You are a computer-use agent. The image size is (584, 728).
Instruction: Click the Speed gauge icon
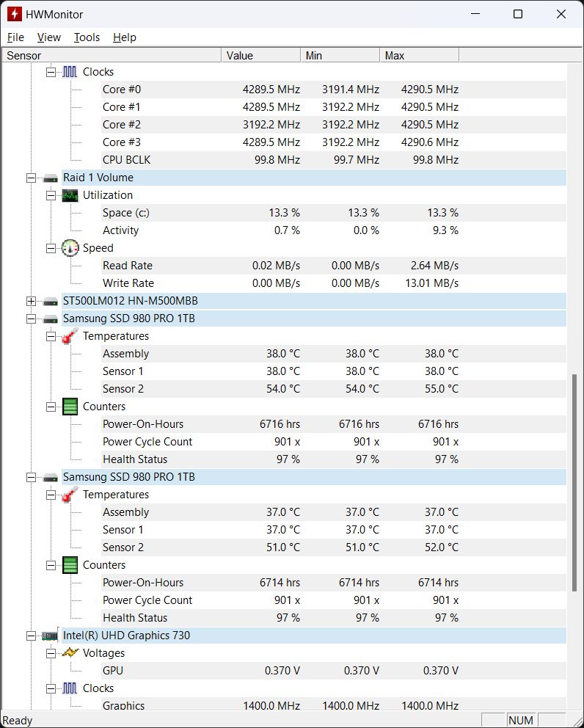[70, 248]
